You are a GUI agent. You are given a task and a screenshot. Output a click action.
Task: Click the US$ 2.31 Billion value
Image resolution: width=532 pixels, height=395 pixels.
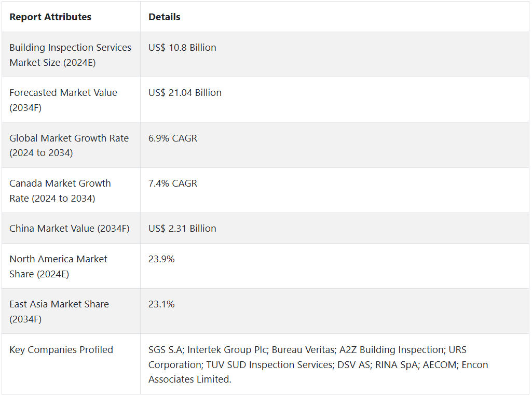point(182,229)
